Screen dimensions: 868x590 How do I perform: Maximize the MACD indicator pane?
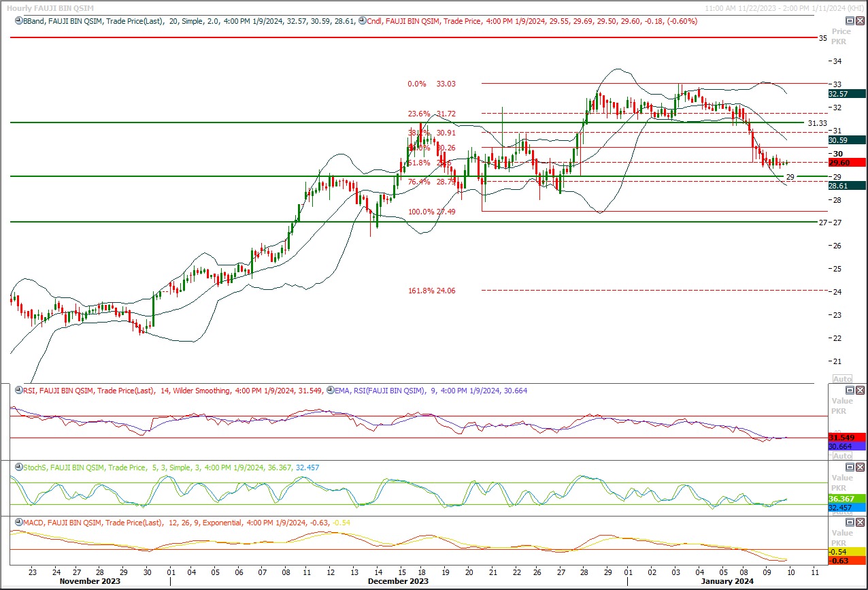pyautogui.click(x=850, y=522)
